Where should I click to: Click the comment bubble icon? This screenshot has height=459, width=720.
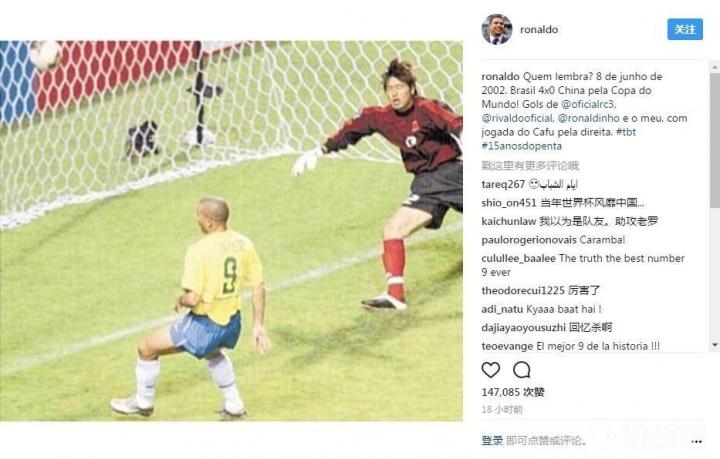(x=522, y=370)
